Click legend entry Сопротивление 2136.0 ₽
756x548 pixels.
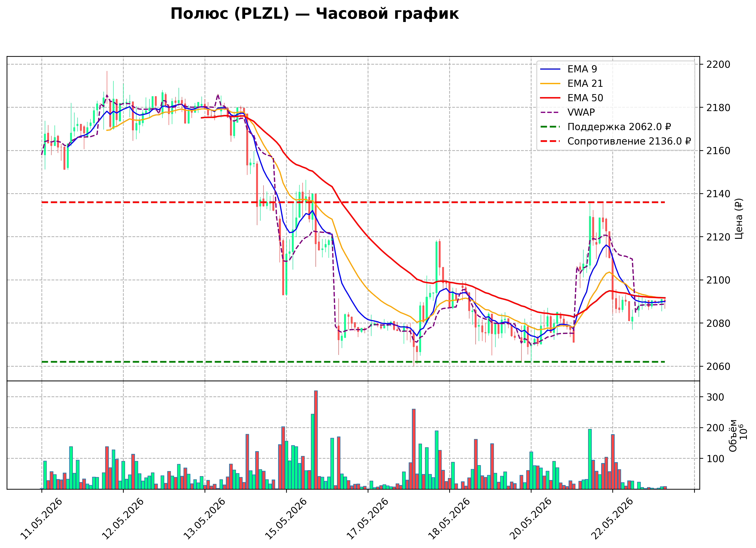629,141
